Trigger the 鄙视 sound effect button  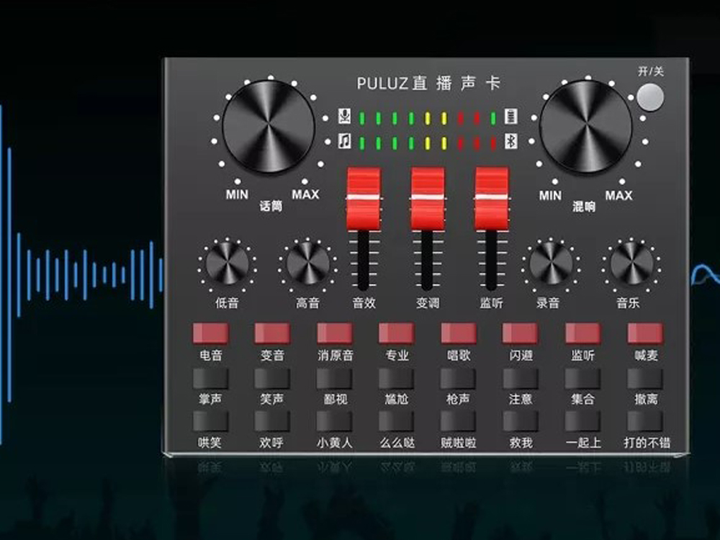tap(335, 378)
